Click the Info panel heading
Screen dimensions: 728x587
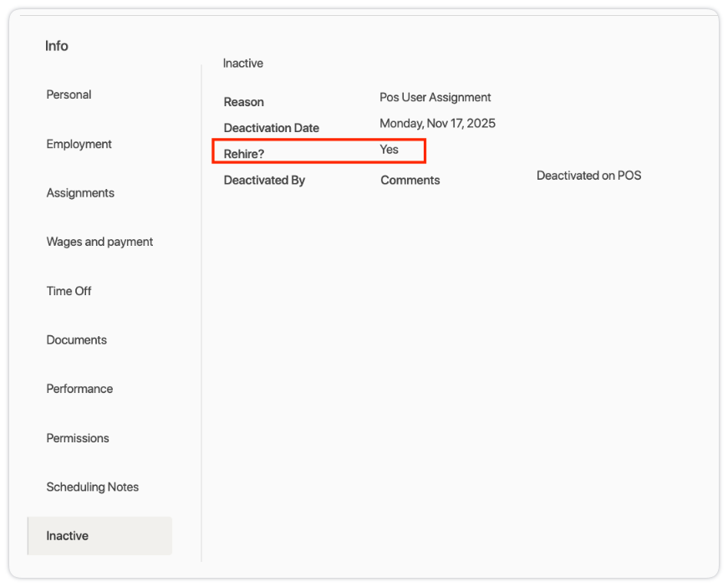(57, 46)
